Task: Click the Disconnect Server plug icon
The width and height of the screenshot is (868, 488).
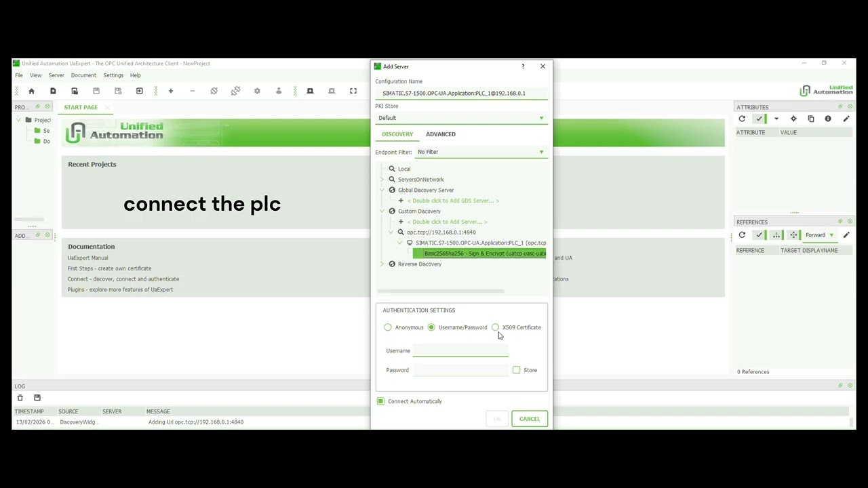Action: (x=235, y=91)
